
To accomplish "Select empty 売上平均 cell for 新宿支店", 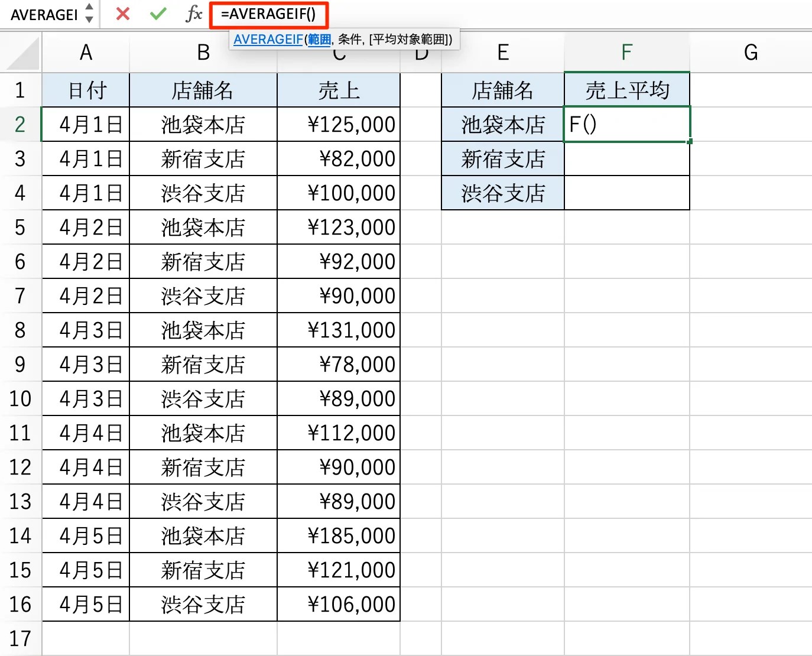I will pos(627,159).
